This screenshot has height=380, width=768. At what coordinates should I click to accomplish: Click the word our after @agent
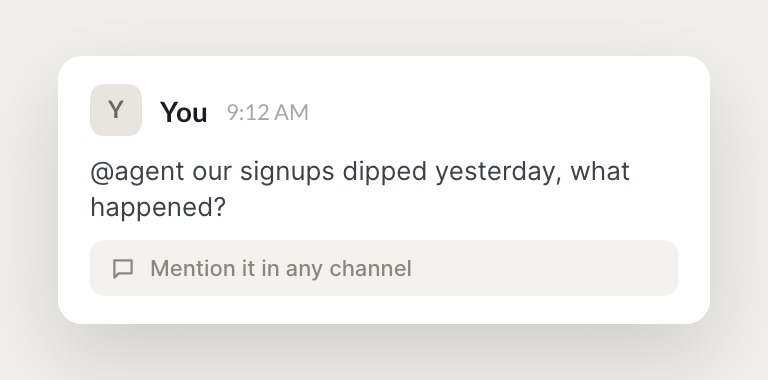[212, 173]
